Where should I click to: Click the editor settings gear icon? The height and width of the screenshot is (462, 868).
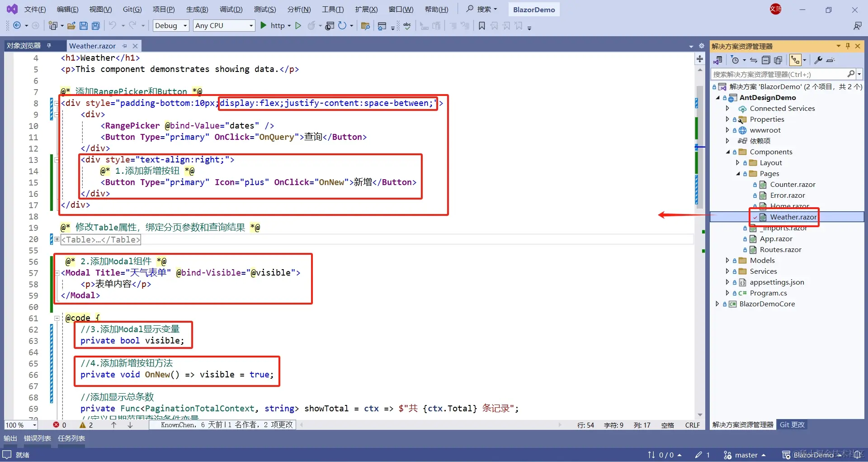click(702, 46)
